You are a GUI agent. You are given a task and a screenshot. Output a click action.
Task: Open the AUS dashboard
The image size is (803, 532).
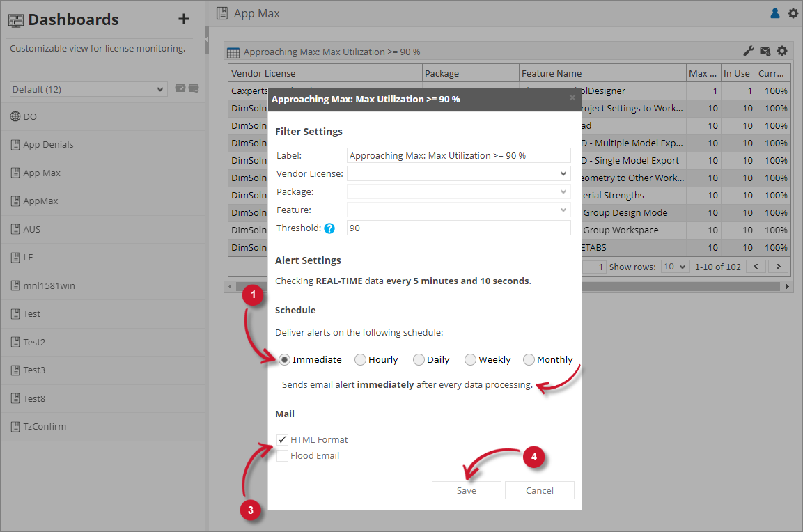pyautogui.click(x=102, y=229)
